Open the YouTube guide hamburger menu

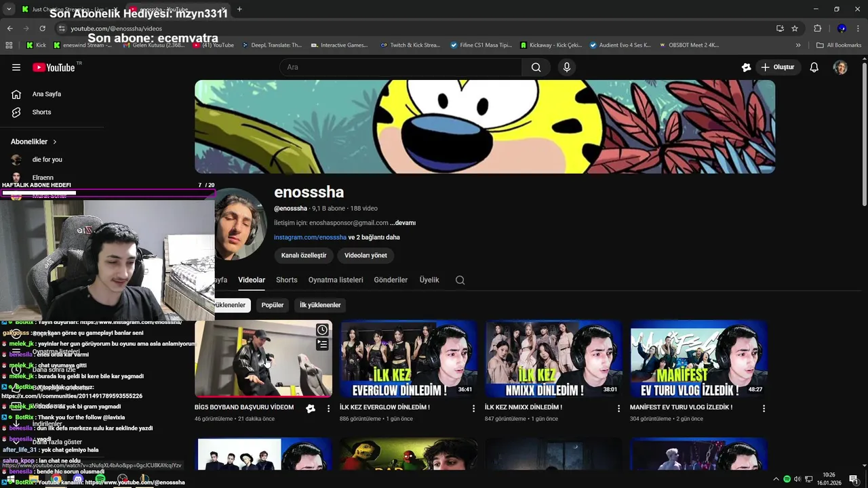point(16,67)
